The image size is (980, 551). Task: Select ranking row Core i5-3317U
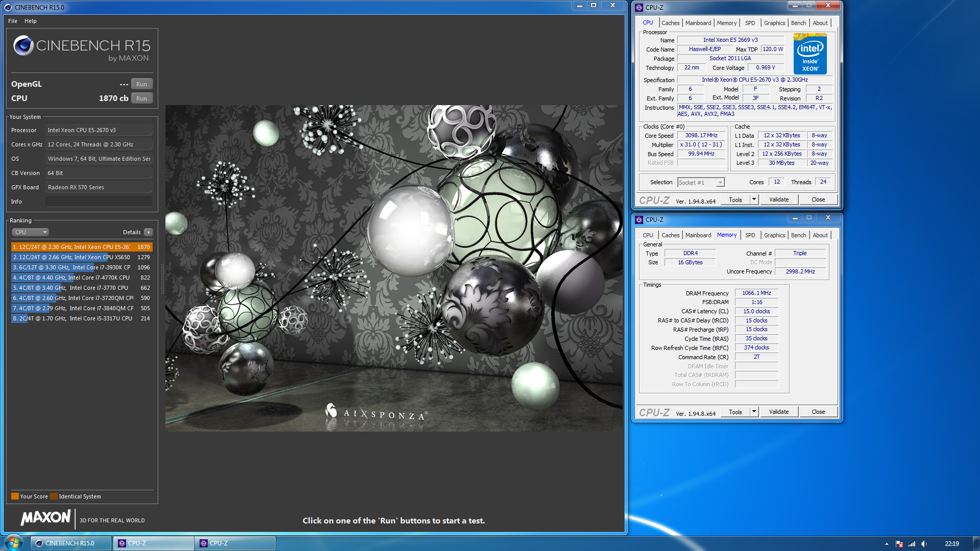(82, 318)
